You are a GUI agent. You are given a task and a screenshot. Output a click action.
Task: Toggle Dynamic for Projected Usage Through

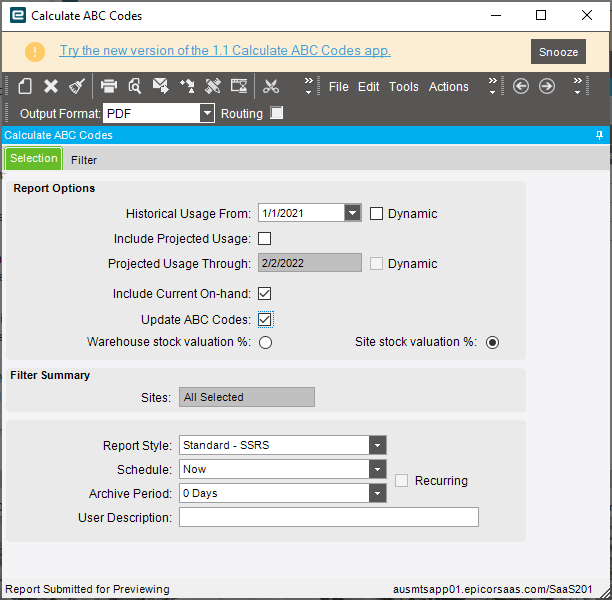(376, 264)
